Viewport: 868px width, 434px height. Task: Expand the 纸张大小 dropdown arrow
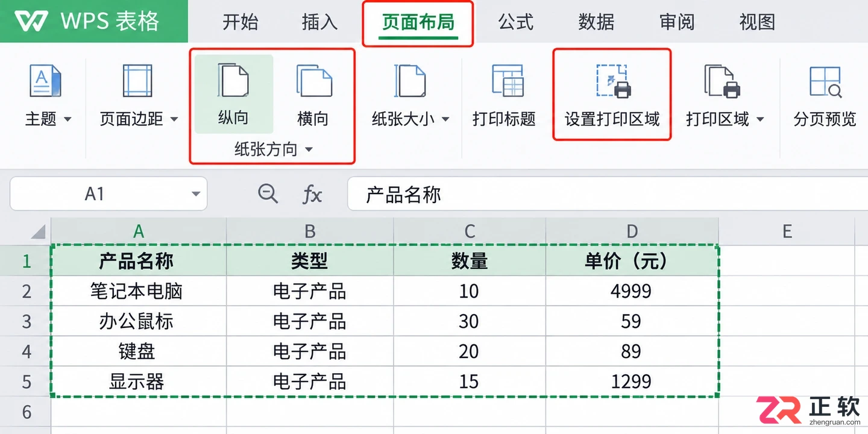click(x=445, y=119)
